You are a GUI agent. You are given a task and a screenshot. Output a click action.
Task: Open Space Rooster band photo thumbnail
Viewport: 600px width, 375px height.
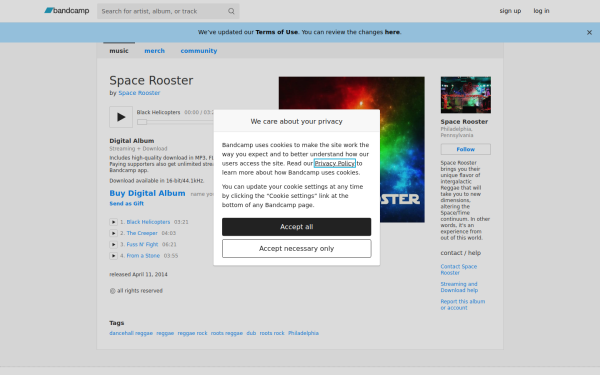click(x=466, y=95)
